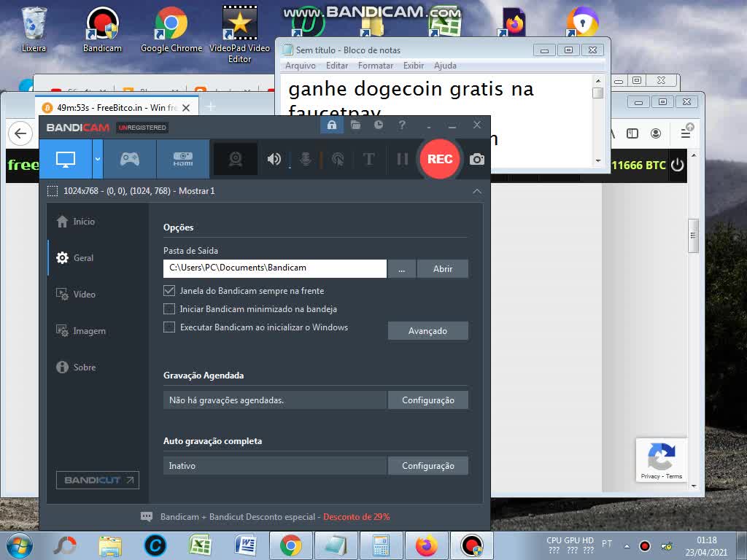
Task: Toggle browser sidebar icon
Action: click(632, 134)
